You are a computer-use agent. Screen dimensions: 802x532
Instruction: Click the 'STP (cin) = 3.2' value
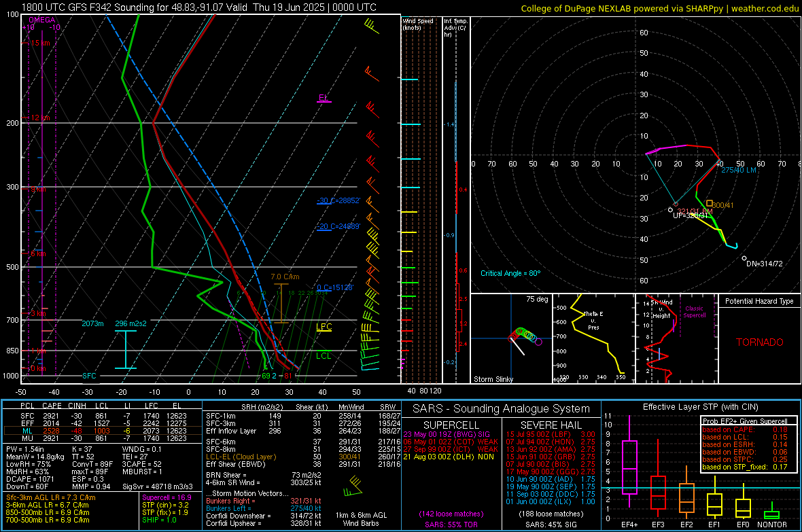pos(165,505)
